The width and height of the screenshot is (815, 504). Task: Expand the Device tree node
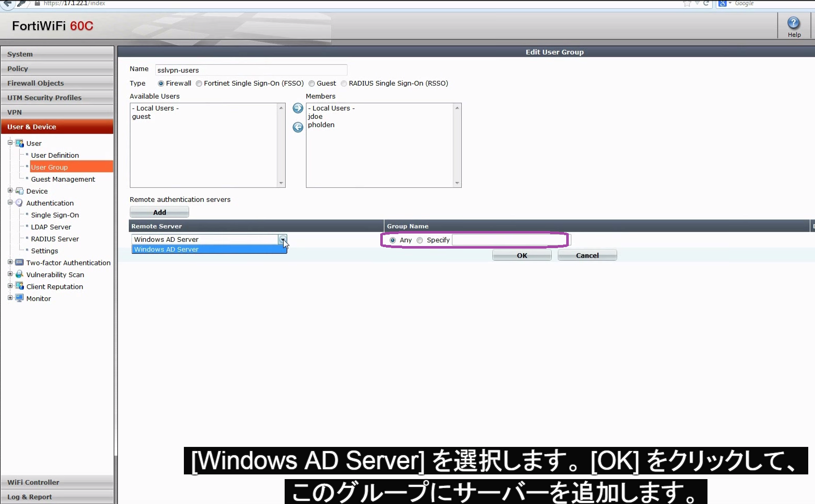(x=10, y=190)
